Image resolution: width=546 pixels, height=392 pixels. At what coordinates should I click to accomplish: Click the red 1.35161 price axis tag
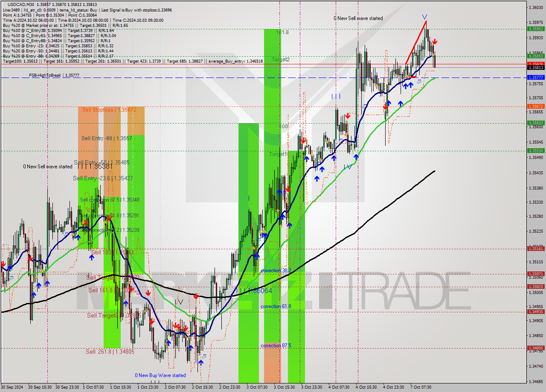(x=536, y=249)
